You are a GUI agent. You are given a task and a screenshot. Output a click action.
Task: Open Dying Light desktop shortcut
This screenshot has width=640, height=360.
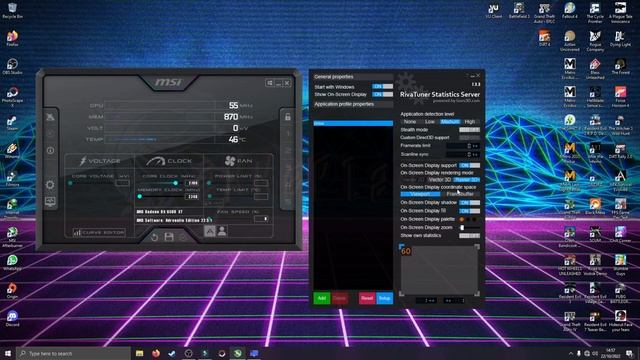coord(620,39)
